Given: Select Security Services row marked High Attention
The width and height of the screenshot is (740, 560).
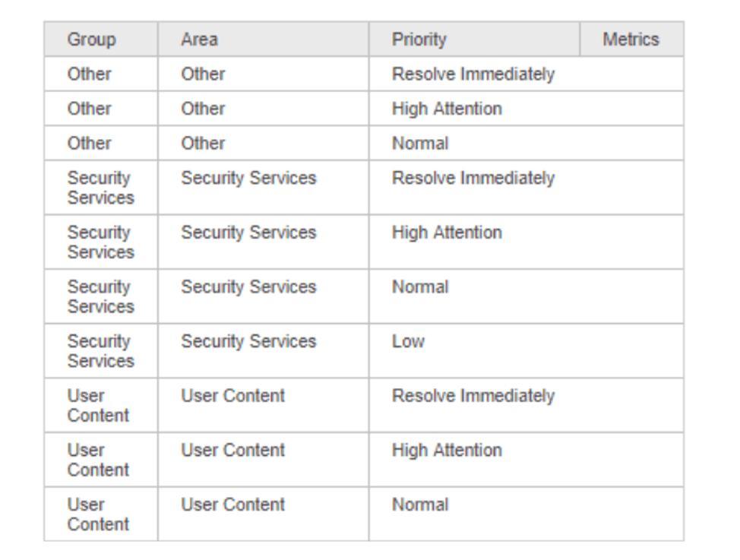Looking at the screenshot, I should click(x=364, y=242).
